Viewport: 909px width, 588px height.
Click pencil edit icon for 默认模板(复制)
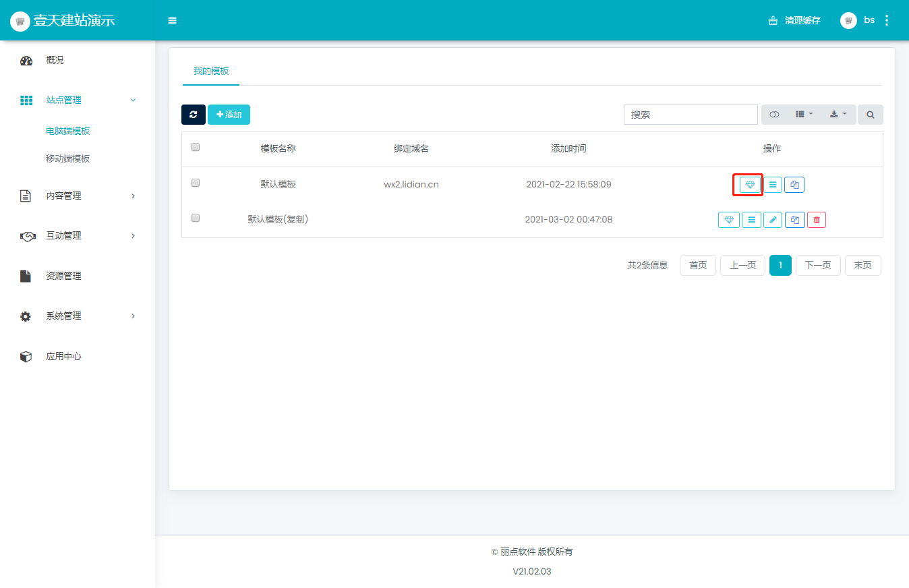(773, 220)
